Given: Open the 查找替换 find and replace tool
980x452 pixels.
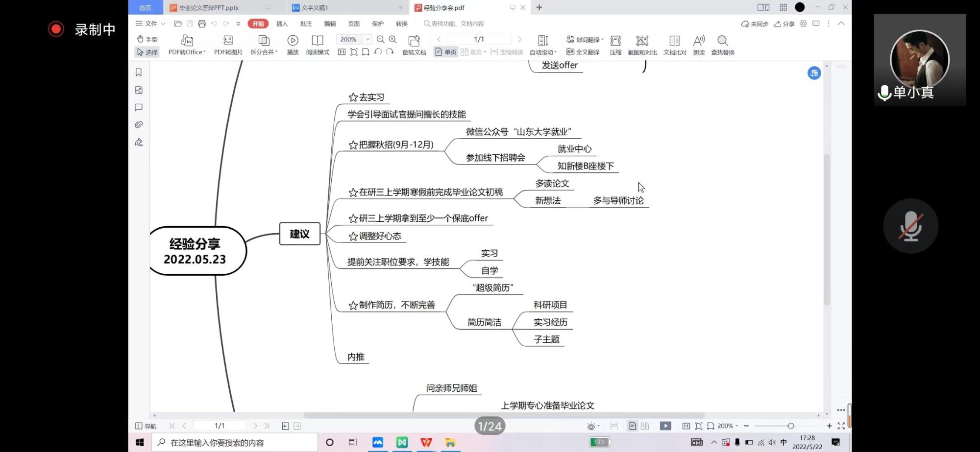Looking at the screenshot, I should coord(722,41).
